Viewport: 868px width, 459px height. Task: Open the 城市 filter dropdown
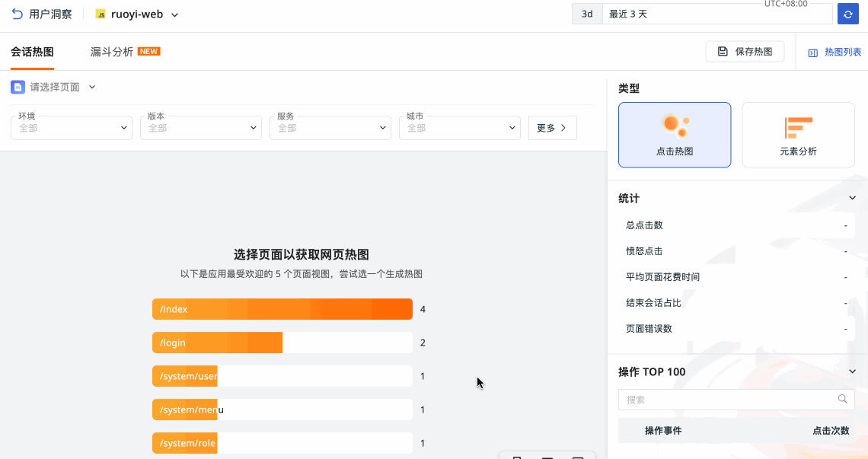[x=459, y=128]
